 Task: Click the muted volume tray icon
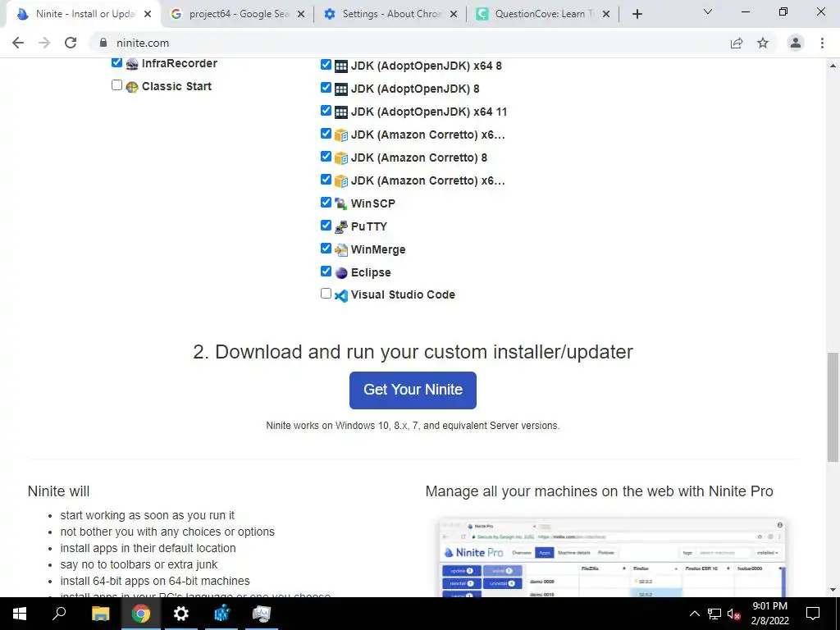coord(733,614)
